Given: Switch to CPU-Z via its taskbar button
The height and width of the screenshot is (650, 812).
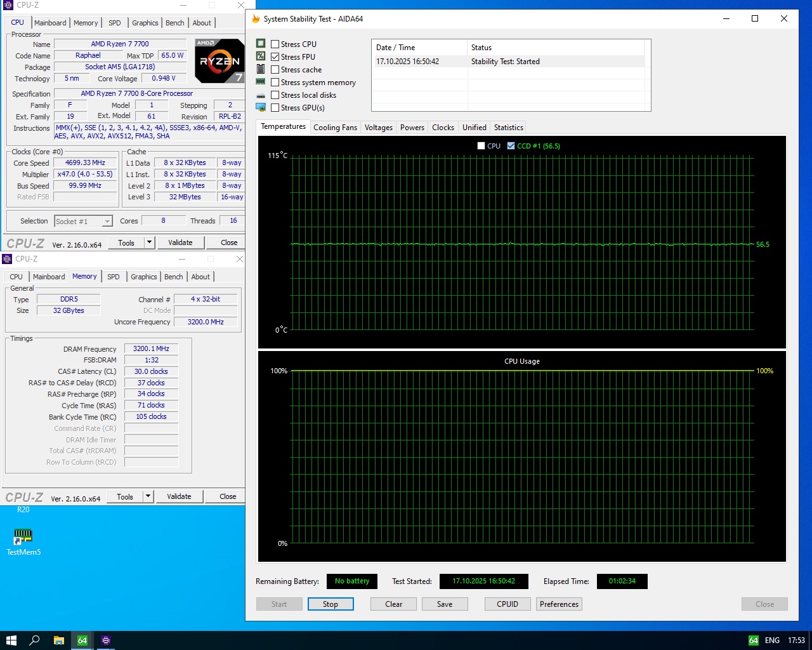Looking at the screenshot, I should pyautogui.click(x=106, y=640).
